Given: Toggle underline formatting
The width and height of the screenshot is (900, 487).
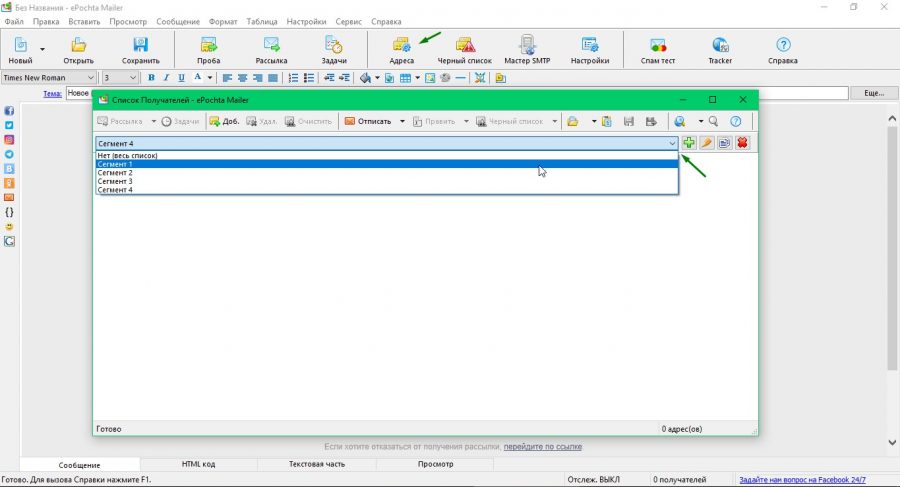Looking at the screenshot, I should (181, 78).
